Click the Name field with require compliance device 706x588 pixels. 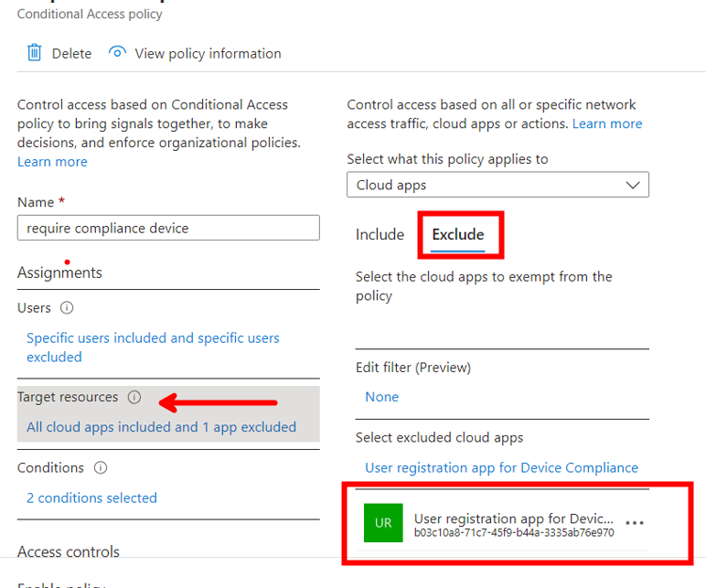click(168, 228)
